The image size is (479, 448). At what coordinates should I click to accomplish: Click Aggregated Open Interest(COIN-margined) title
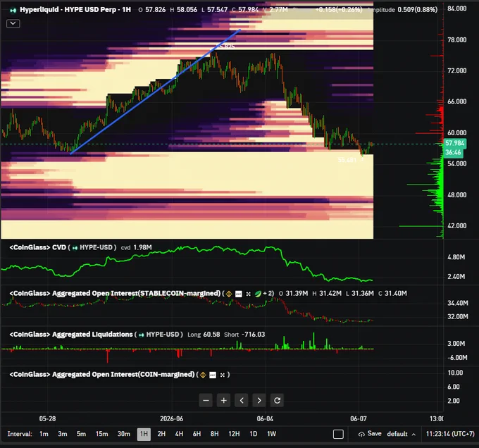point(102,375)
